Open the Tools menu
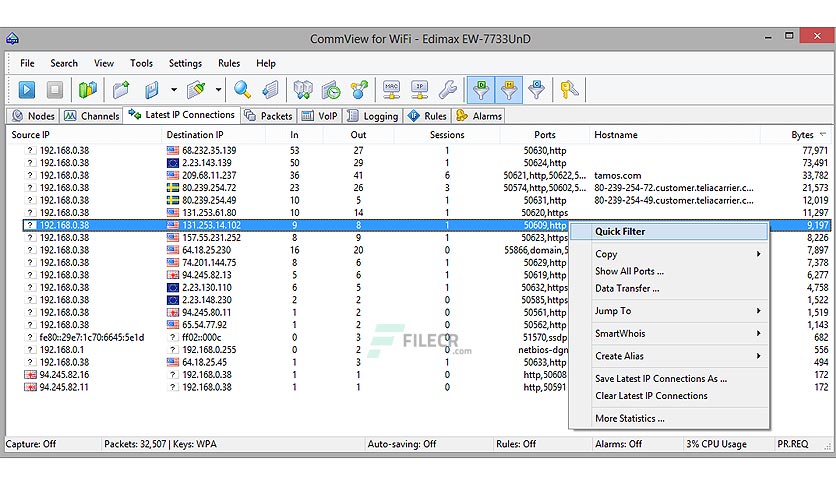Screen dimensions: 836x484 pos(141,63)
